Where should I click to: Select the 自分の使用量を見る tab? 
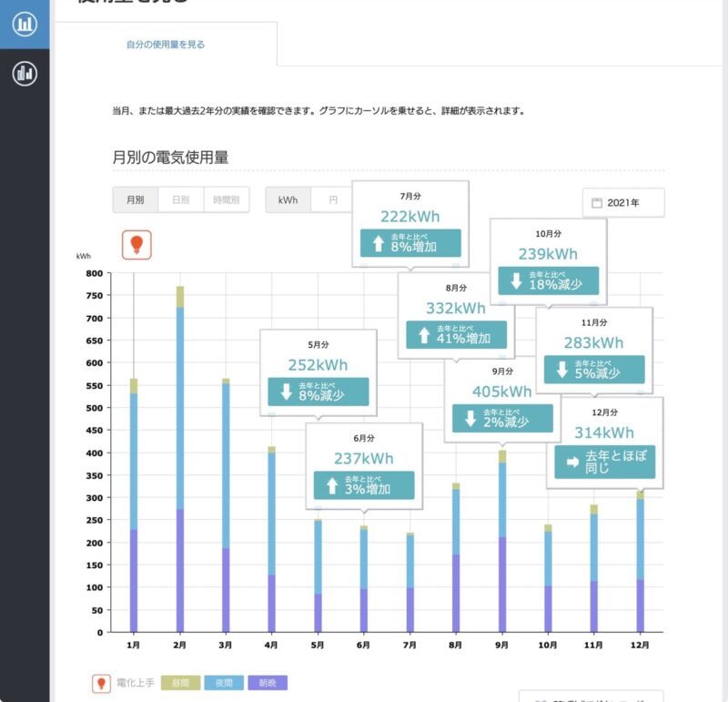click(x=167, y=44)
